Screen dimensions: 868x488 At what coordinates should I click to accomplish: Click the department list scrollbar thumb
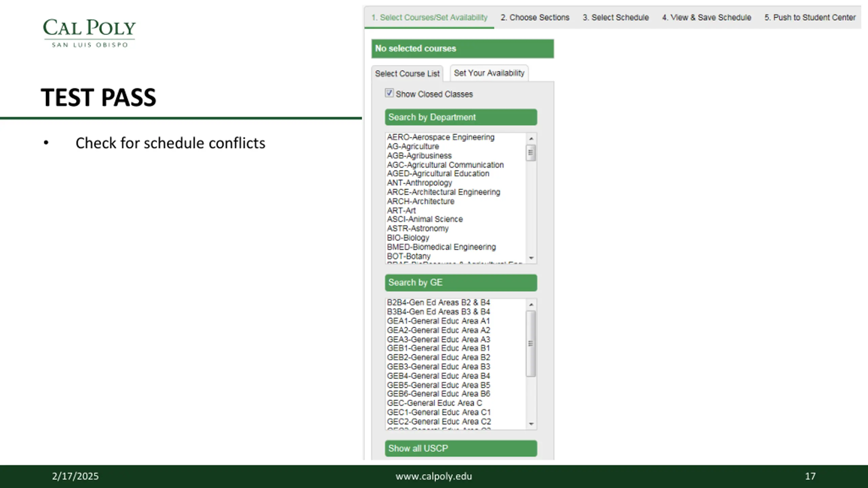click(531, 153)
